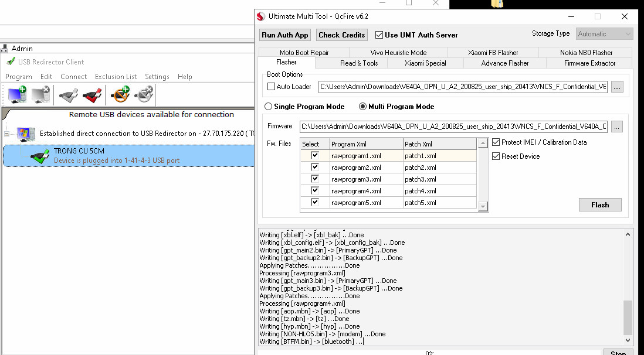Toggle the Use UMT Auth Server checkbox

[x=379, y=35]
